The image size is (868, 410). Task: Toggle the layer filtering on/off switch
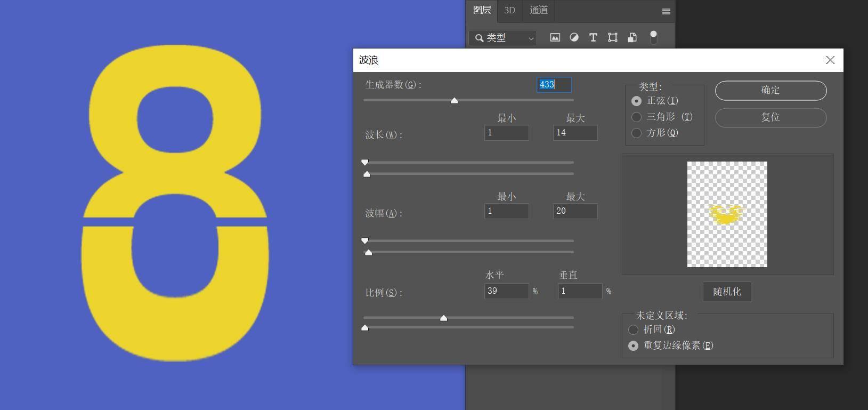(x=653, y=37)
